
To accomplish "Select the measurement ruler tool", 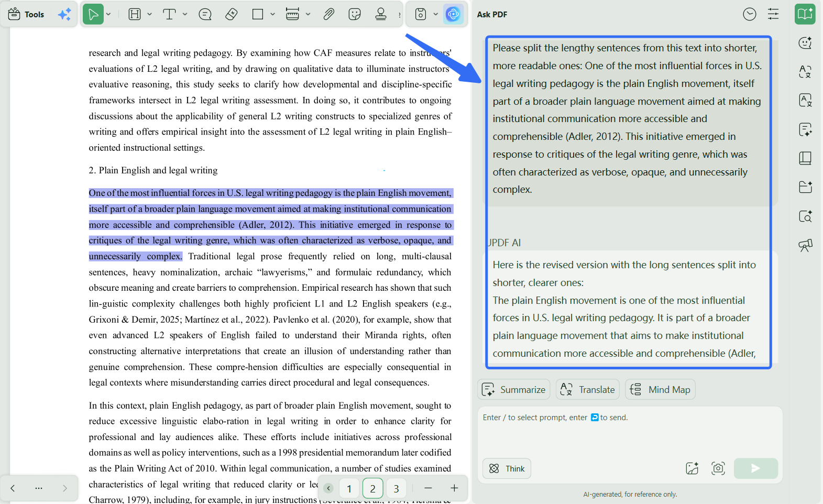I will (x=293, y=14).
